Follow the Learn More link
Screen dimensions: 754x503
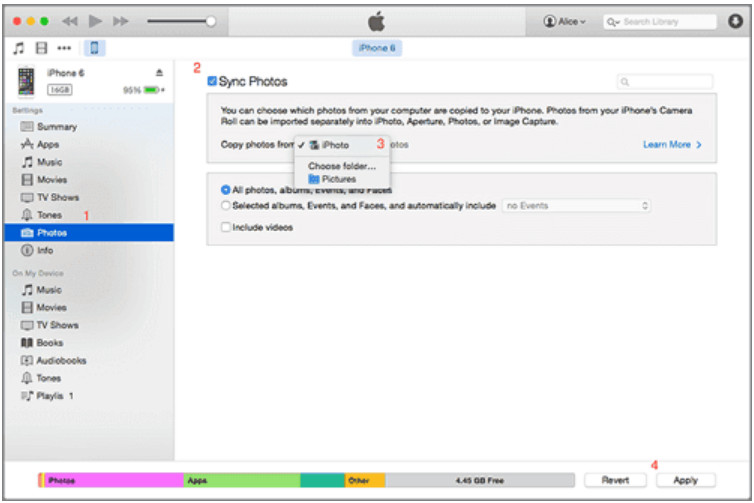pyautogui.click(x=672, y=145)
